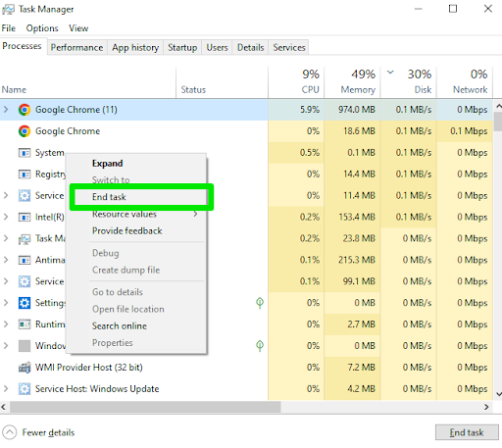Expand the Settings process group

pyautogui.click(x=6, y=303)
